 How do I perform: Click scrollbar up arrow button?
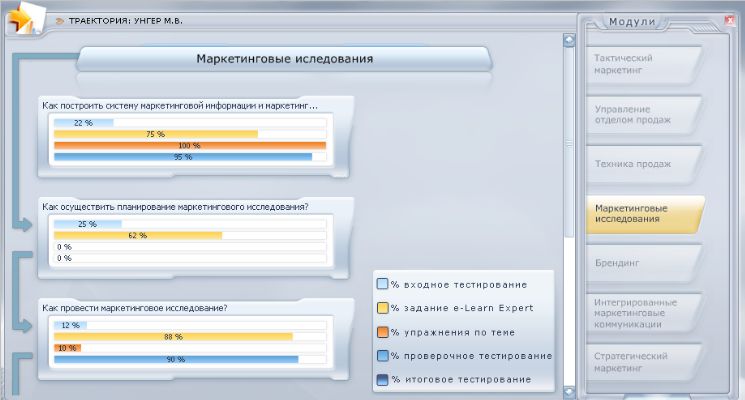[569, 42]
